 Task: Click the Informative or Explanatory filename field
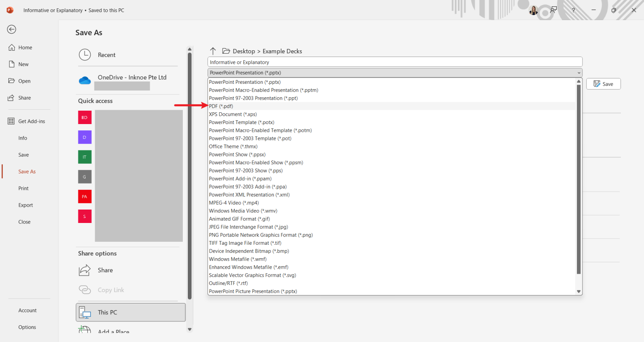[x=395, y=62]
